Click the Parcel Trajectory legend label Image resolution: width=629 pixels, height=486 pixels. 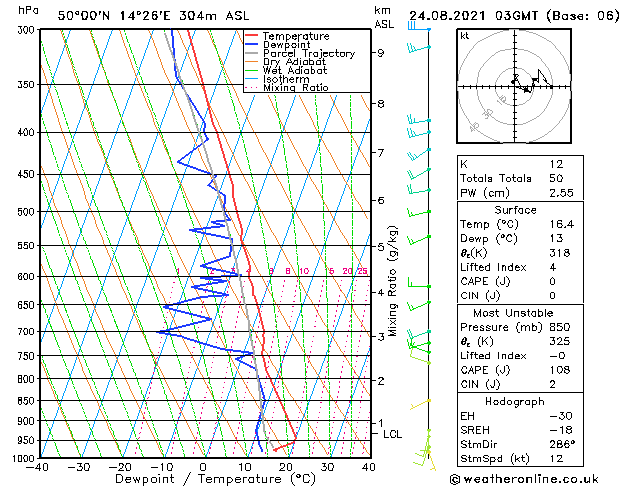coord(309,53)
